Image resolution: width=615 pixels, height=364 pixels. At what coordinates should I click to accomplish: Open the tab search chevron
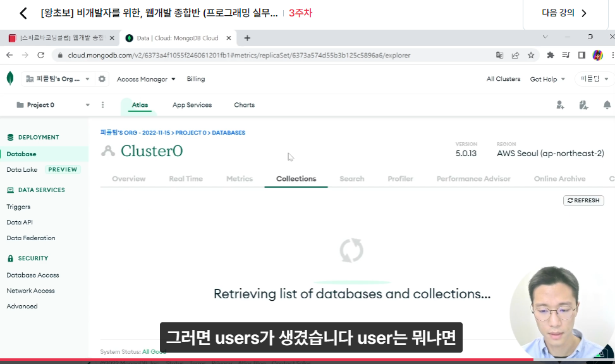(545, 37)
